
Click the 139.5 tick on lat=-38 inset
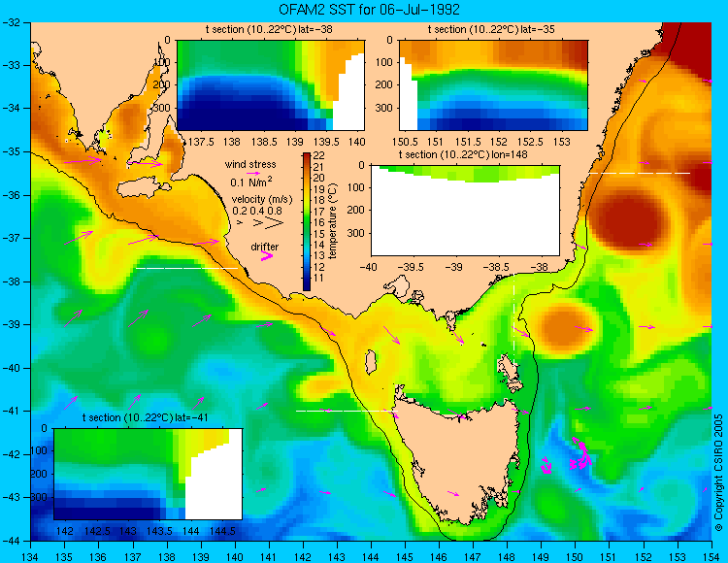pyautogui.click(x=327, y=142)
